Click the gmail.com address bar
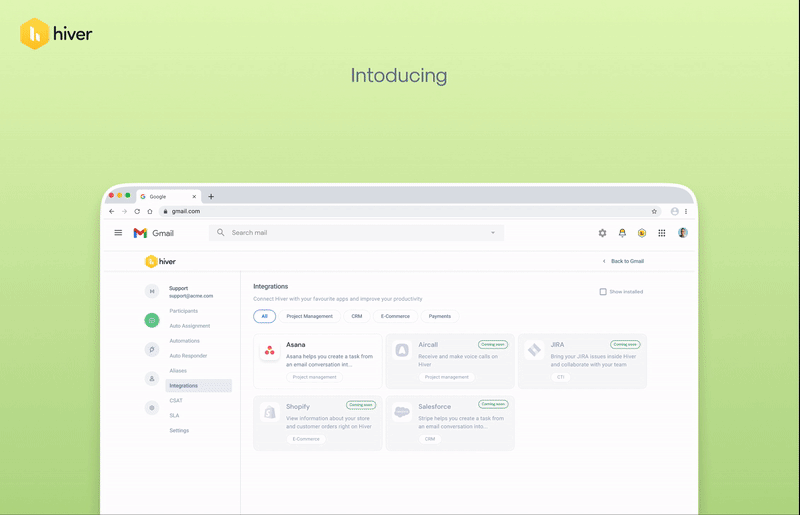The image size is (800, 515). [411, 211]
